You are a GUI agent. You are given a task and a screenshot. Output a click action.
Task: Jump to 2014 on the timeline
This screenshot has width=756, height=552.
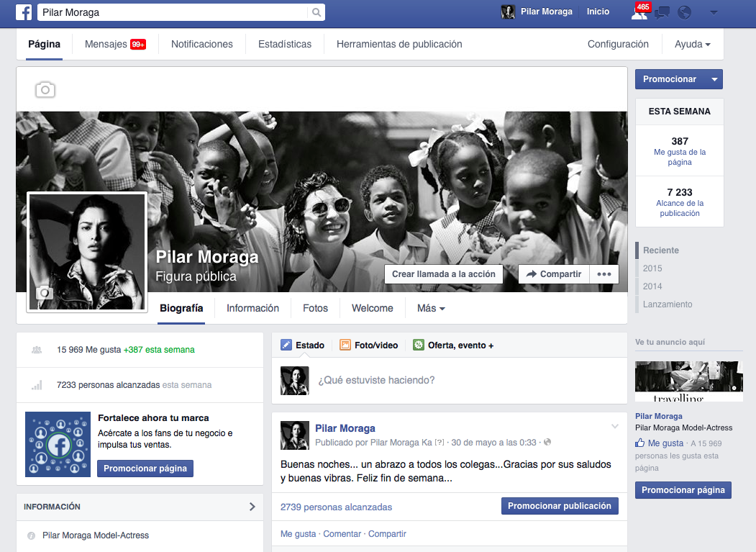click(x=652, y=286)
